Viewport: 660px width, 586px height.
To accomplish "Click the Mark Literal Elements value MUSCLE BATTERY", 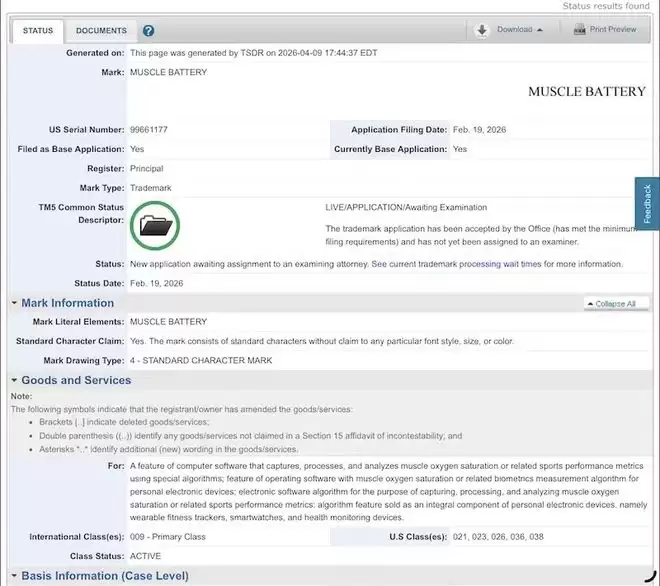I will coord(168,322).
